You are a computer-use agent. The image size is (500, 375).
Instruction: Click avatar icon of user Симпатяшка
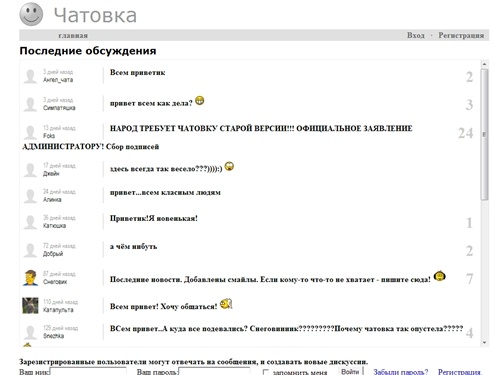[x=30, y=104]
